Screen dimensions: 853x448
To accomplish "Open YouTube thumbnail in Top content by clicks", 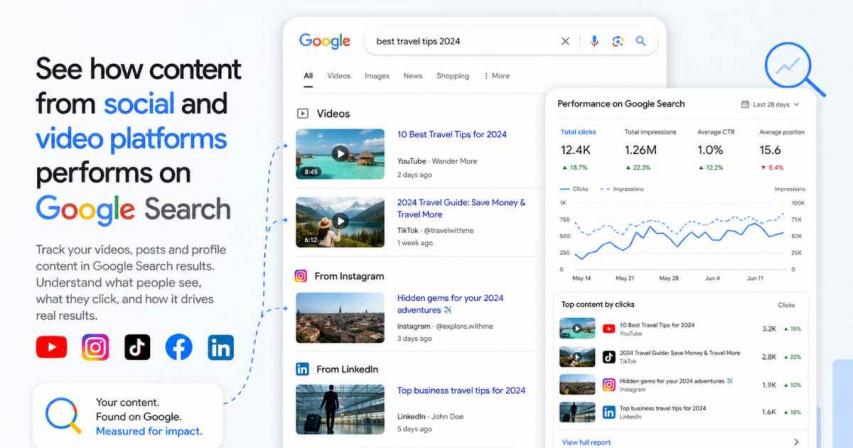I will pos(577,328).
